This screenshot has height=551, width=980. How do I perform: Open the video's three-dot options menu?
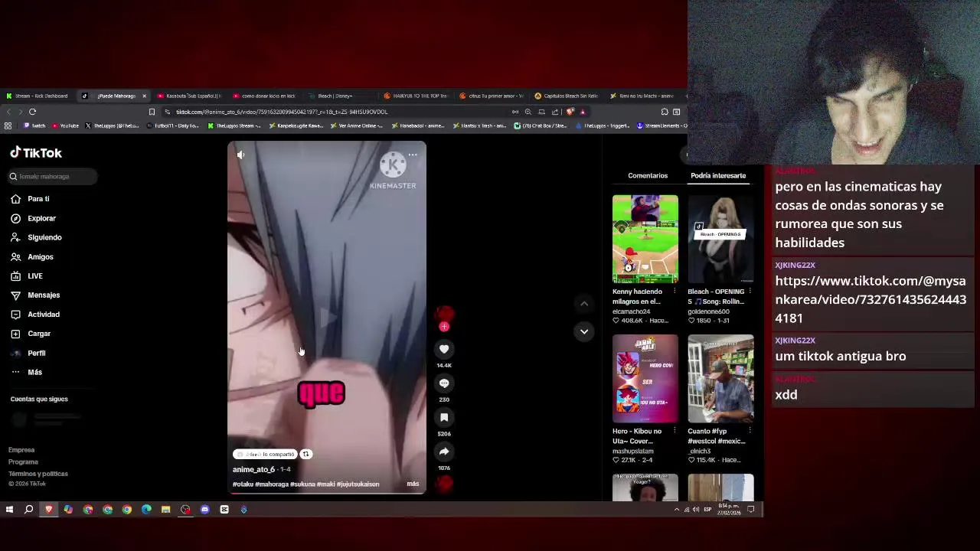413,155
